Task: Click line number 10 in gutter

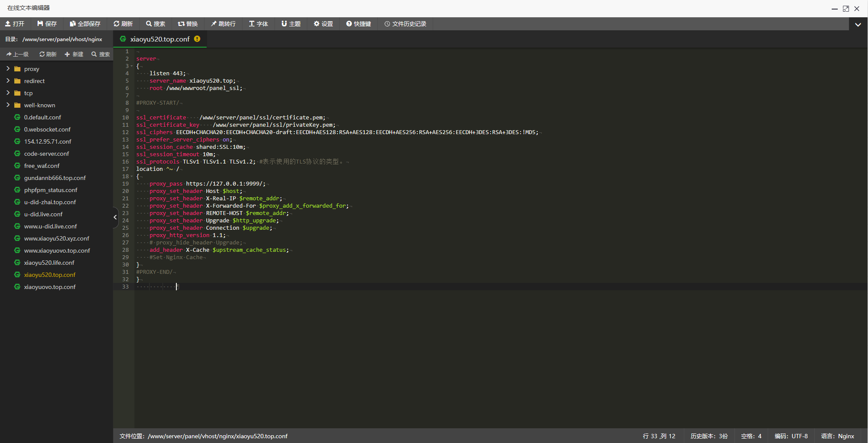Action: [x=125, y=118]
